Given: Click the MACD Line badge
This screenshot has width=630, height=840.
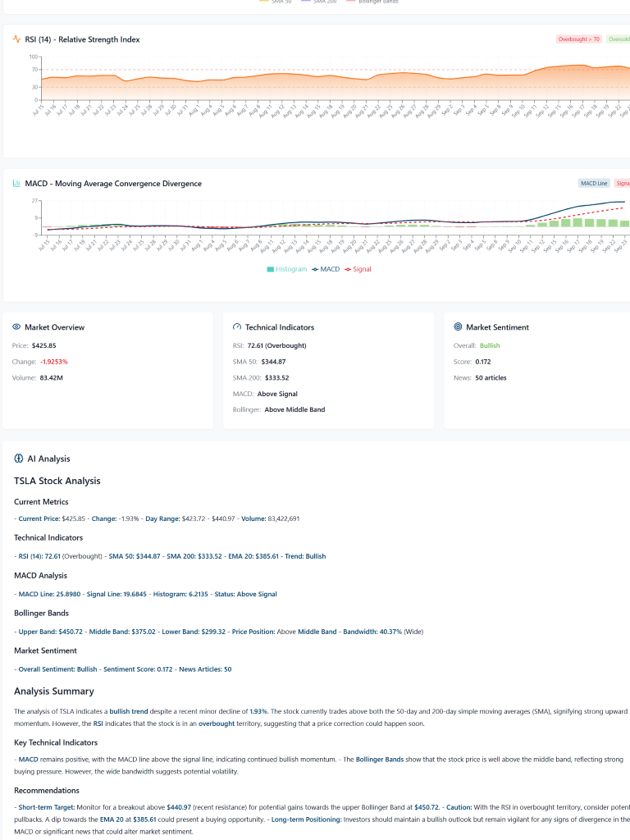Looking at the screenshot, I should [x=594, y=183].
